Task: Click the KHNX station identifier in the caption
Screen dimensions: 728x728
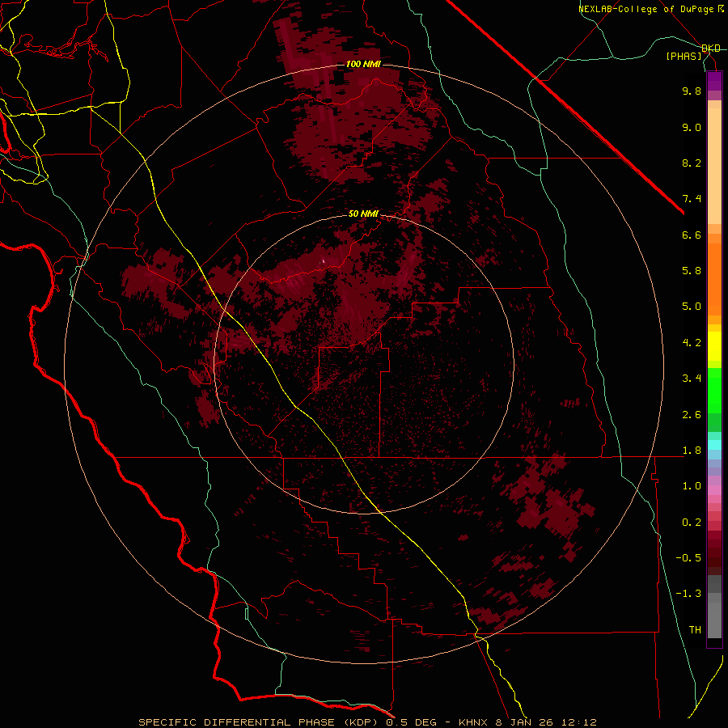Action: tap(473, 722)
